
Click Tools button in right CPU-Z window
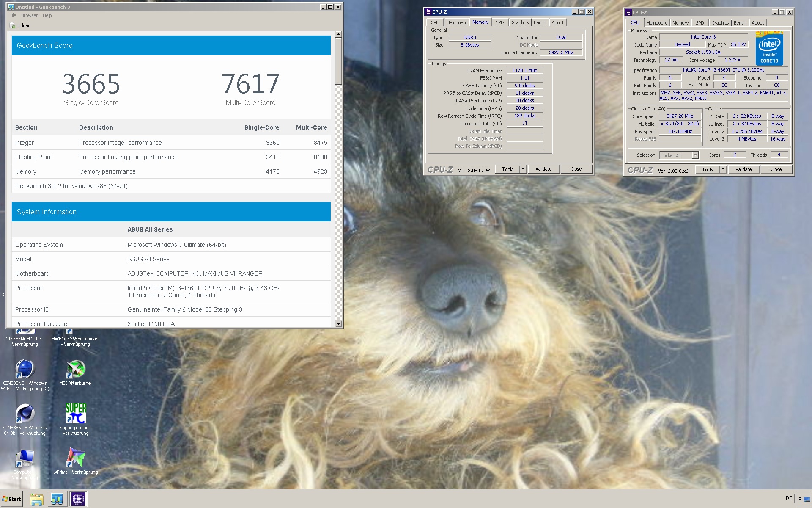coord(708,169)
